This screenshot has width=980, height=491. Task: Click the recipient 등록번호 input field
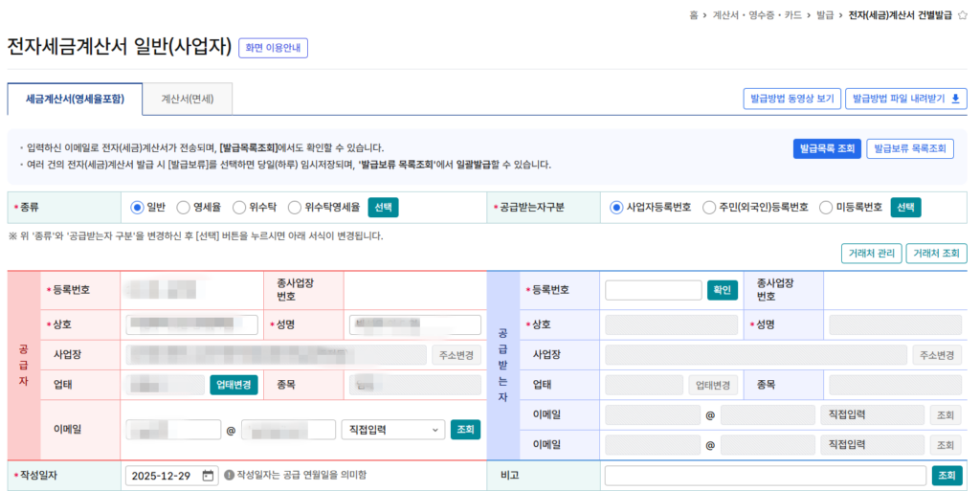tap(654, 290)
